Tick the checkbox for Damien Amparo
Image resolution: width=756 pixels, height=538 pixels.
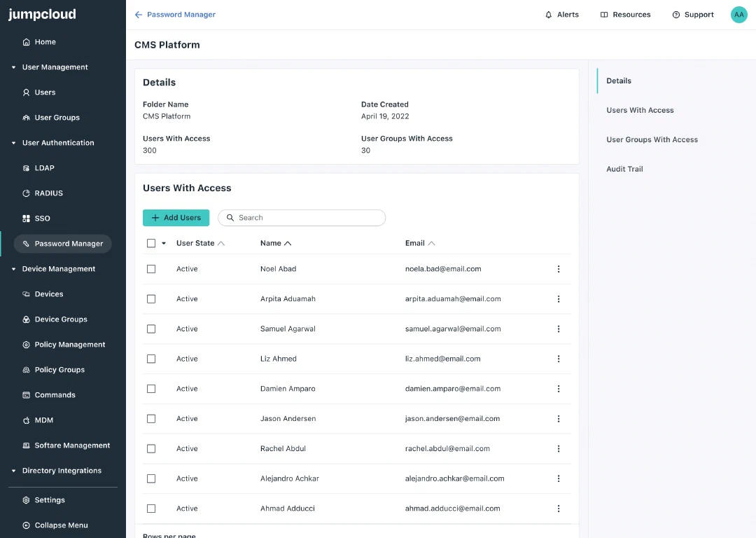coord(151,389)
